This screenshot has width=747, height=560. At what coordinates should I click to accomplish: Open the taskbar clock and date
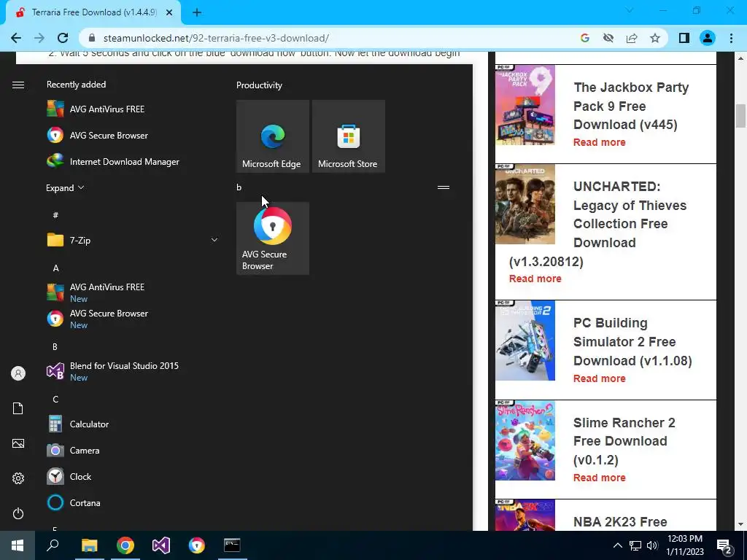tap(684, 545)
